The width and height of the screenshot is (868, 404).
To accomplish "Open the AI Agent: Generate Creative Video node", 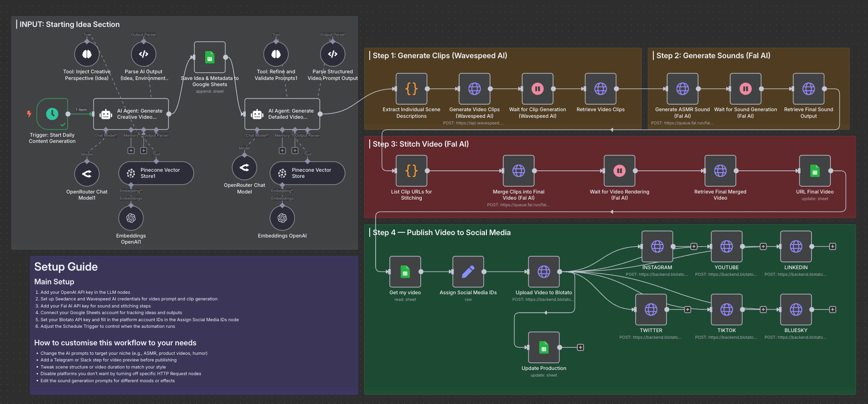I will (131, 114).
